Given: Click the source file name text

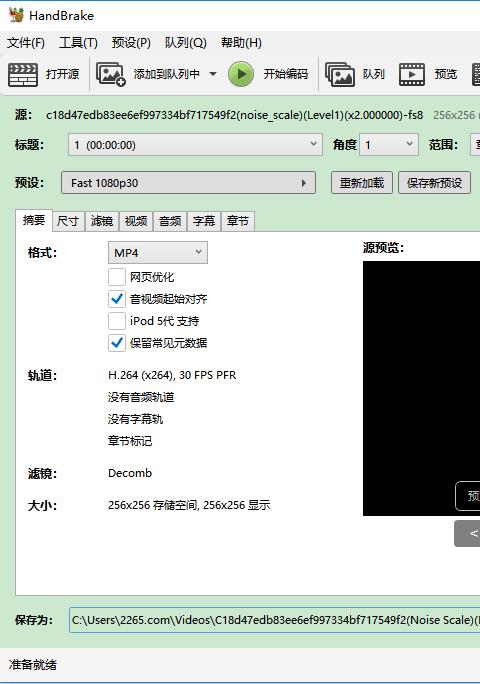Looking at the screenshot, I should 234,115.
